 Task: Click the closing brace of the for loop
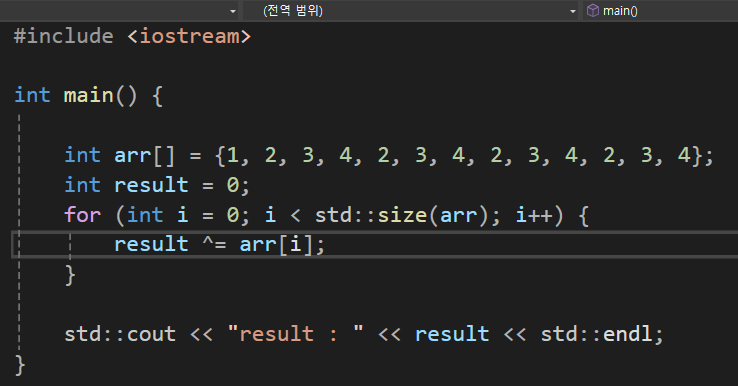coord(70,275)
